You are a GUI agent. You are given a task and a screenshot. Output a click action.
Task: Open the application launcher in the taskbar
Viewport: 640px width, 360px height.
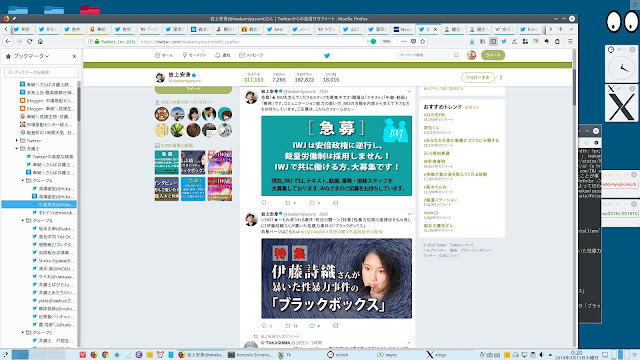tap(4, 355)
